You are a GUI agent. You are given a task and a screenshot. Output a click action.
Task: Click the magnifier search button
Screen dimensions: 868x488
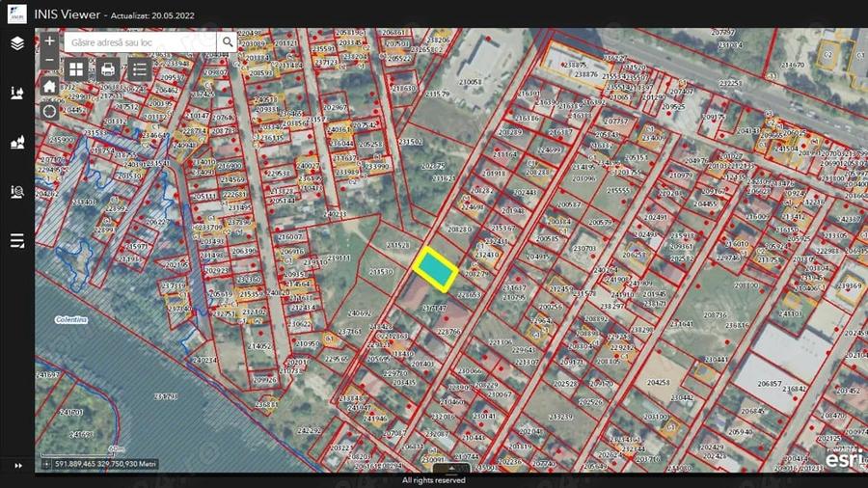227,42
